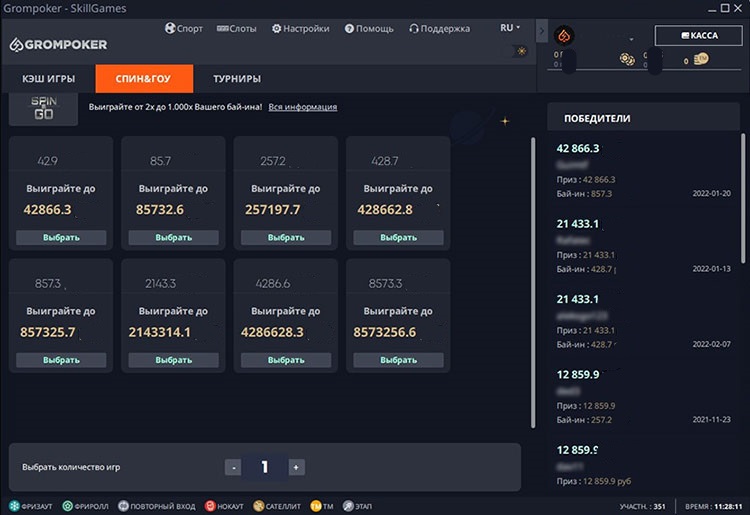Choose the 4286.6 buy-in game
This screenshot has width=750, height=515.
point(286,360)
